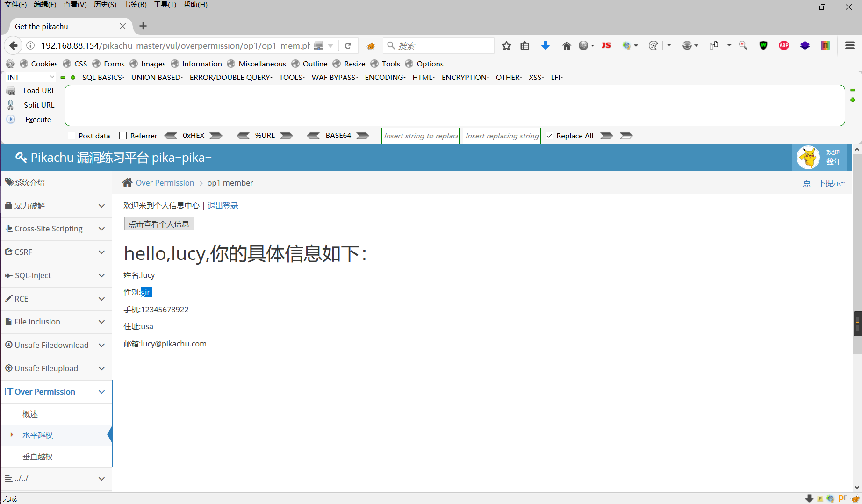This screenshot has height=504, width=862.
Task: Open the ENCODING dropdown menu
Action: [384, 77]
